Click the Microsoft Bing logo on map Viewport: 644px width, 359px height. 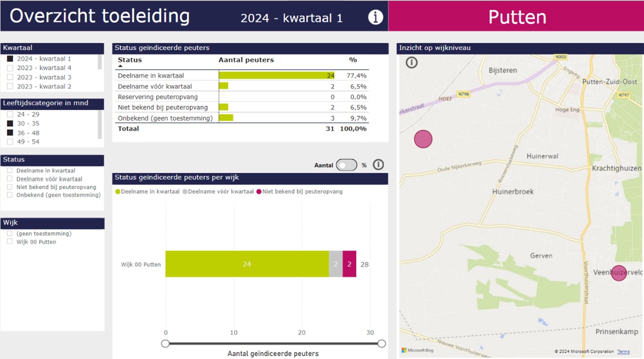(417, 350)
